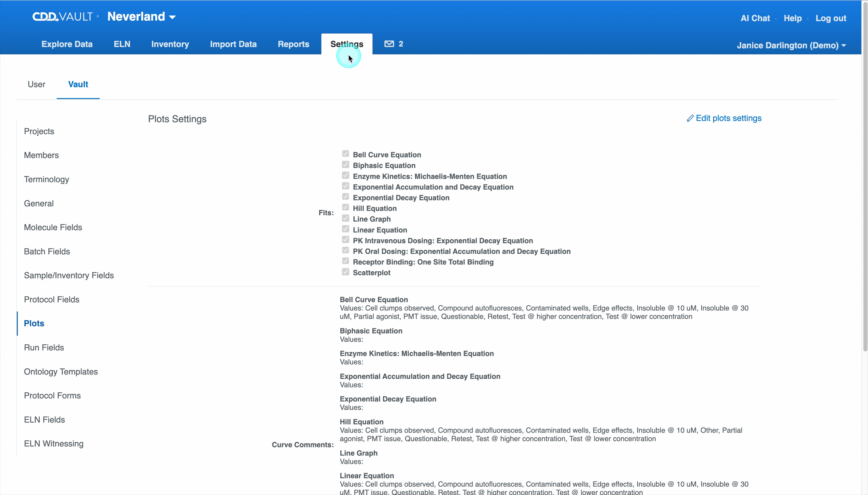
Task: Open Protocol Forms settings
Action: (x=52, y=396)
